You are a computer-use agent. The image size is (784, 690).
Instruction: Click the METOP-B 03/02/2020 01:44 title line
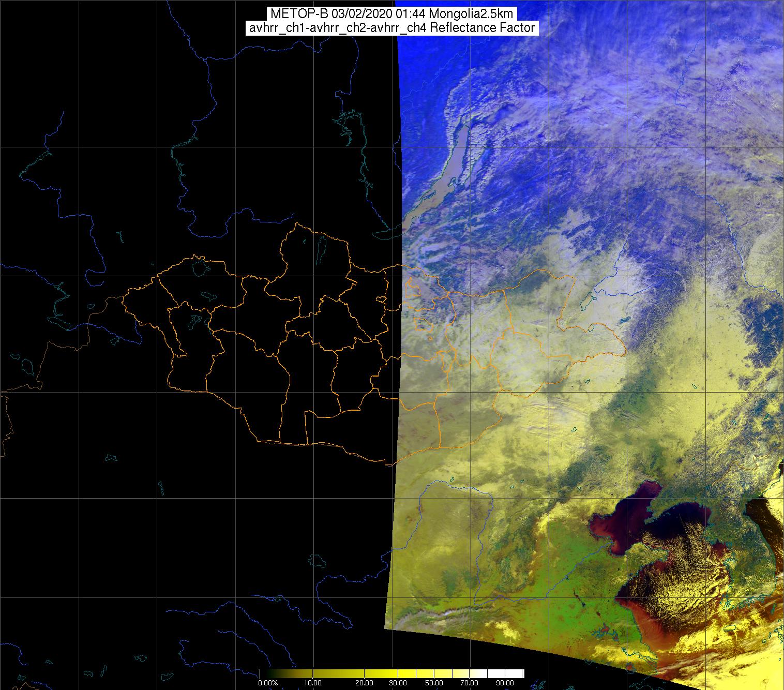coord(392,14)
